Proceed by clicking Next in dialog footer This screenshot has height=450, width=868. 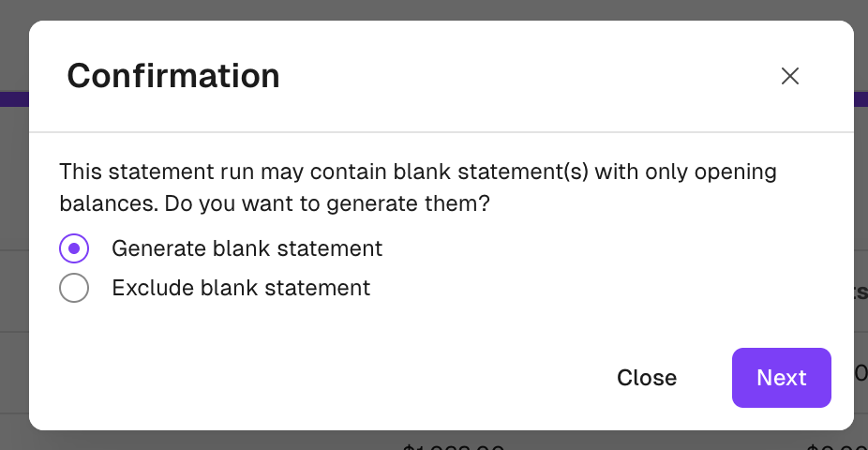click(781, 378)
